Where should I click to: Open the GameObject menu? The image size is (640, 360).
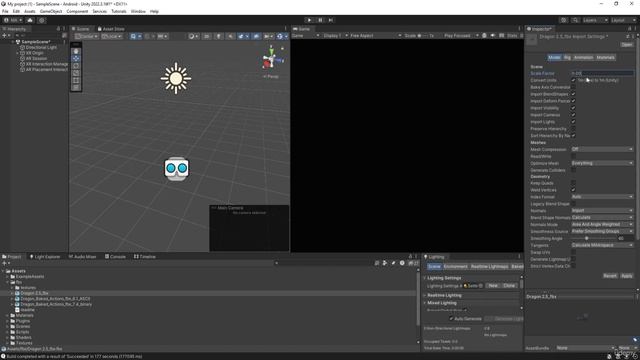point(51,11)
